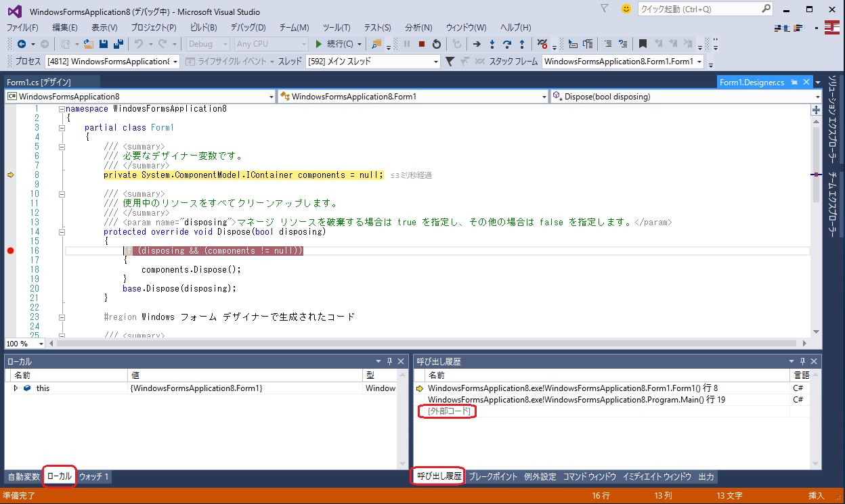The width and height of the screenshot is (845, 504).
Task: Click the Step Out icon
Action: pos(521,44)
